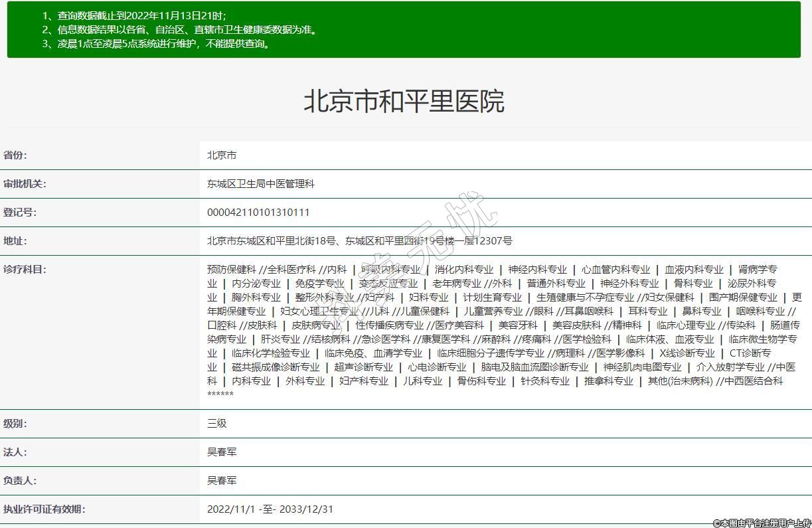Screen dimensions: 812x528
Task: Select the 北京市 value in the 省份 row
Action: (x=222, y=155)
